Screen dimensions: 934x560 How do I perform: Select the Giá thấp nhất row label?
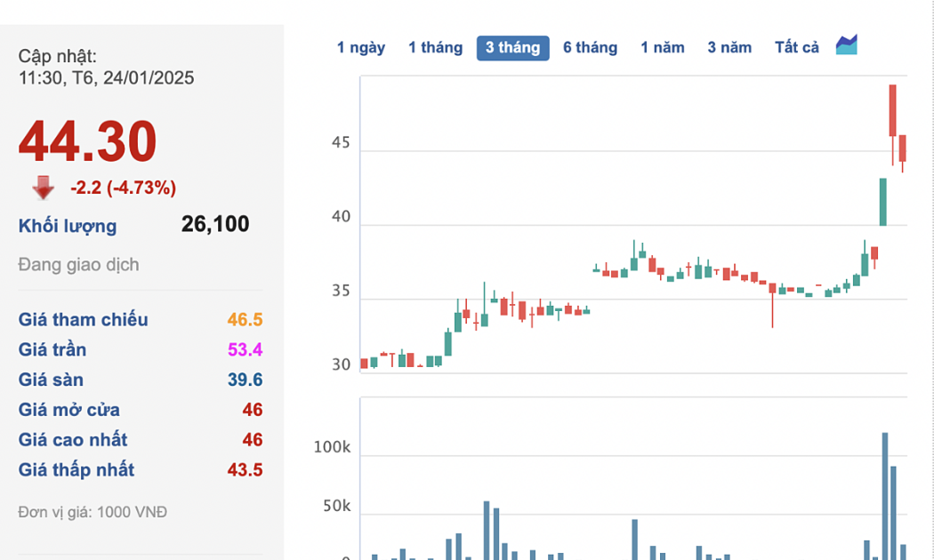[76, 470]
